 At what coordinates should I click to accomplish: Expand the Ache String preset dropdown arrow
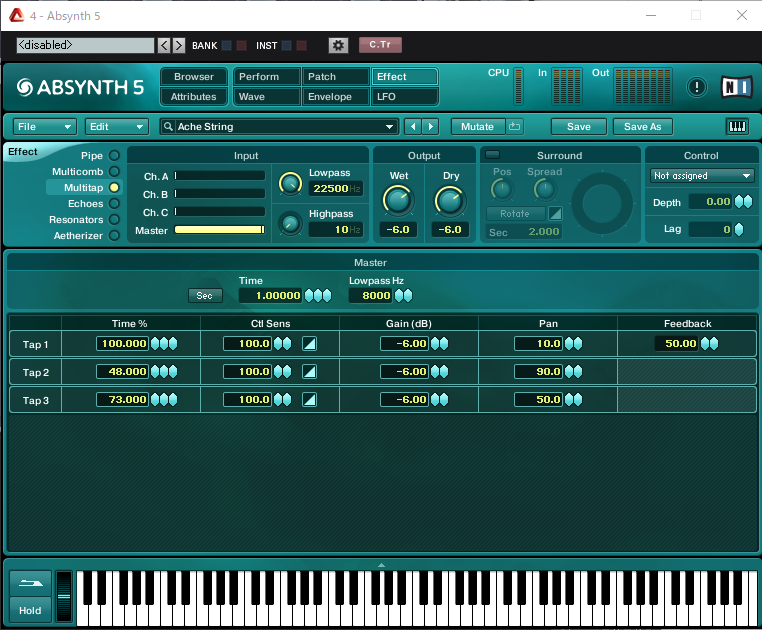pyautogui.click(x=389, y=127)
